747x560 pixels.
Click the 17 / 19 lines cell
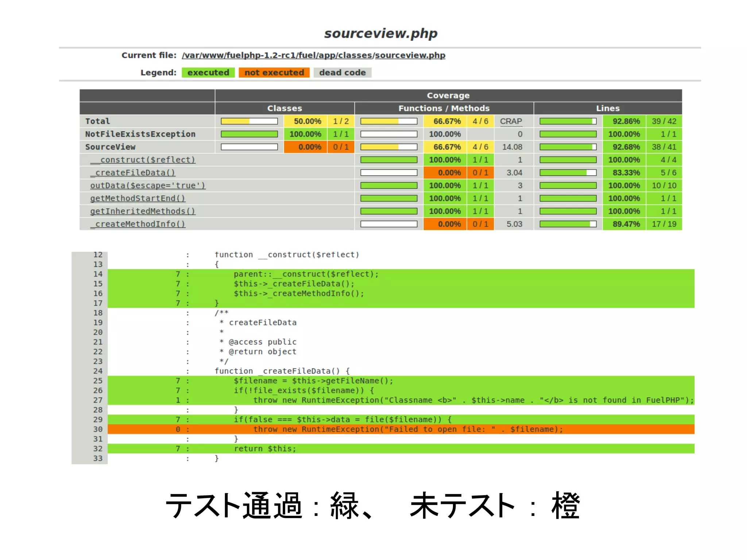(664, 224)
